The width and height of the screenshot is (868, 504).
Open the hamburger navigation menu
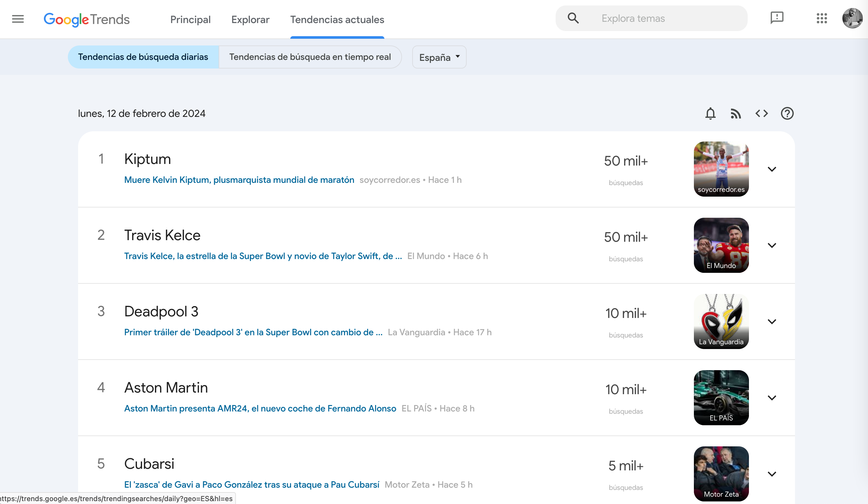[18, 19]
